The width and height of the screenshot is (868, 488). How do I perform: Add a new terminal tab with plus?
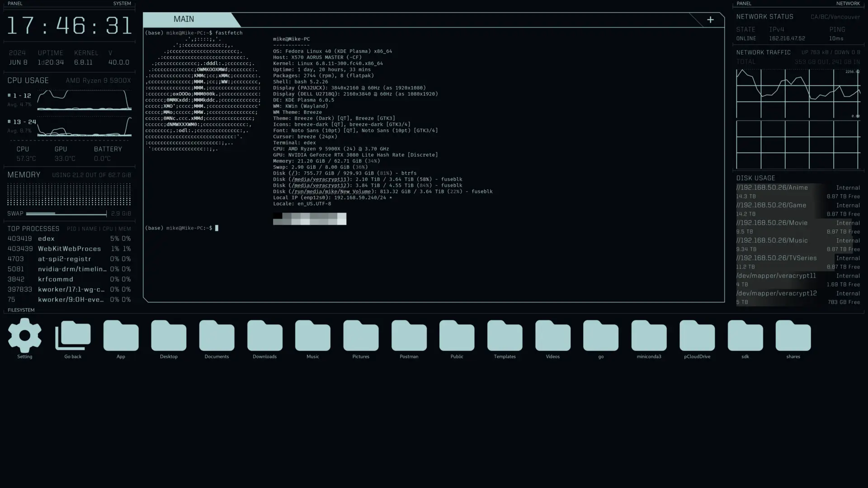coord(710,20)
